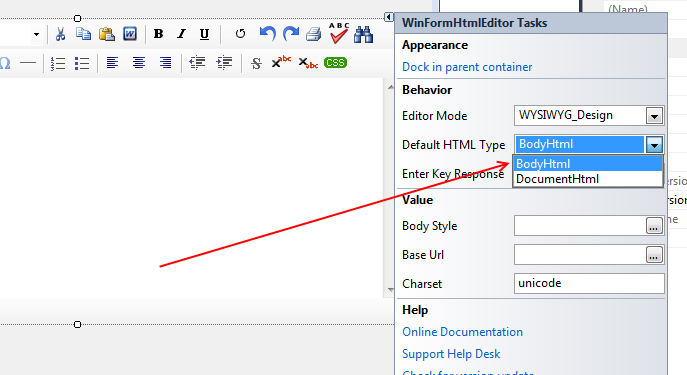Open the Editor Mode dropdown arrow

point(654,116)
